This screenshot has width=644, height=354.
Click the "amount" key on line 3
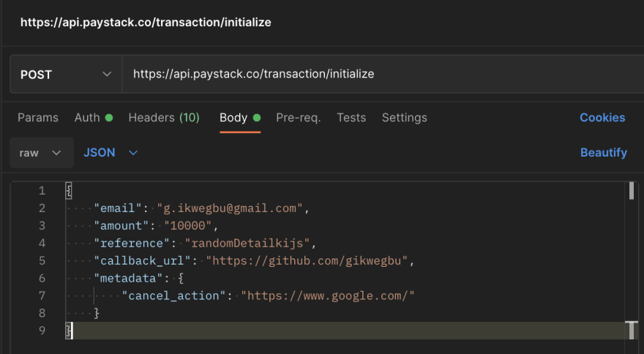pos(121,226)
